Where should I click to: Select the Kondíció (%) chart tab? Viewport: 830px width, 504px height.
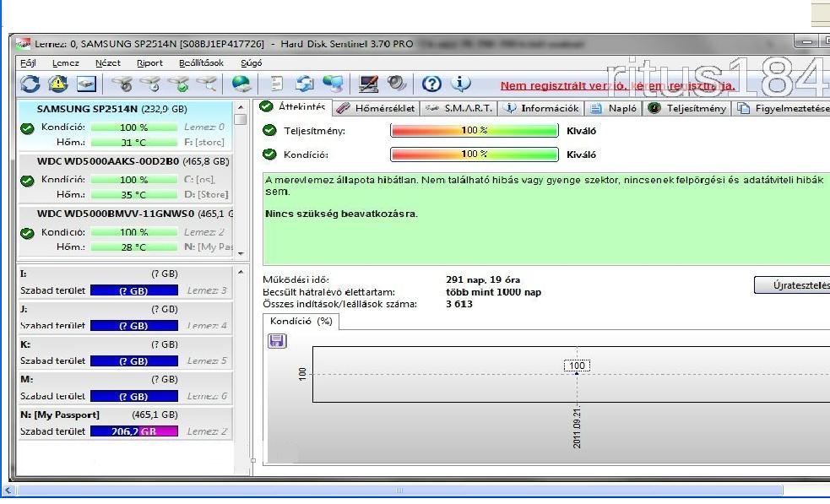click(301, 322)
